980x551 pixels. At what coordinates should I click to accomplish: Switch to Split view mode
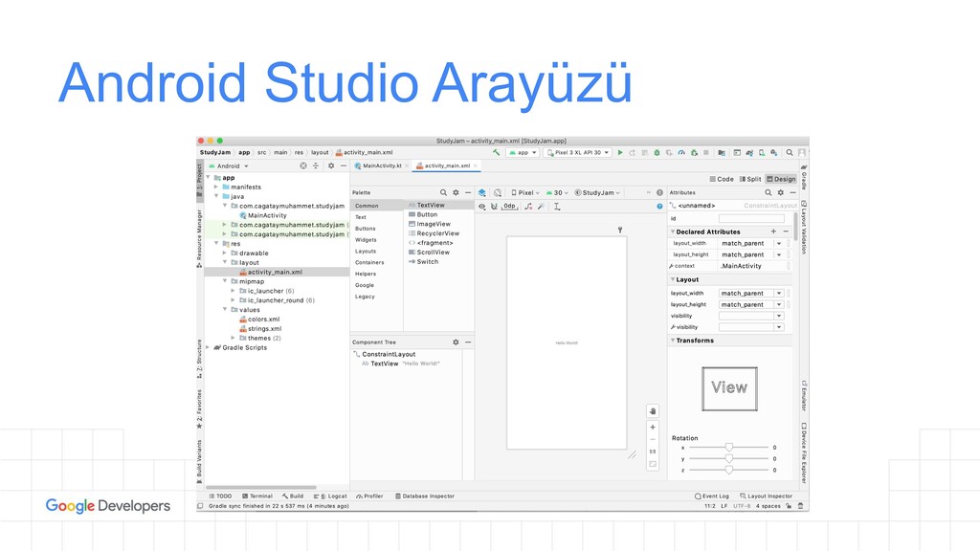point(750,179)
